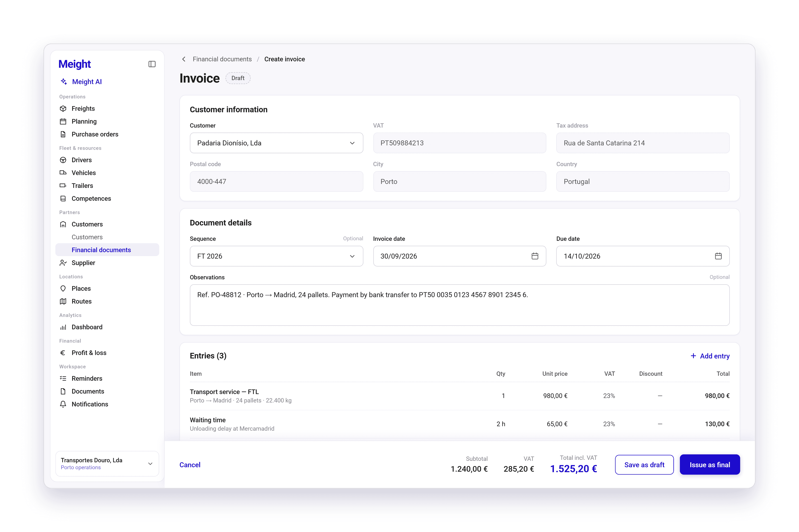Click the Dashboard bar chart icon
This screenshot has width=799, height=532.
pyautogui.click(x=63, y=327)
